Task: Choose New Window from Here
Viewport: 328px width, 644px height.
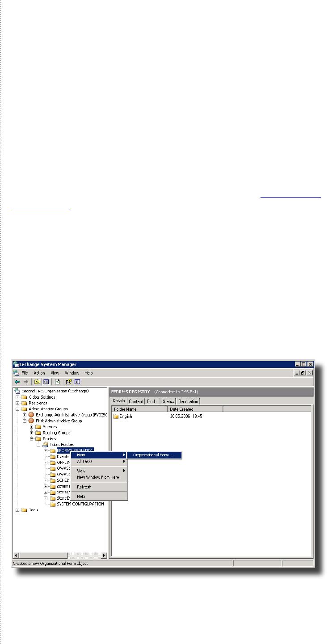Action: point(99,477)
